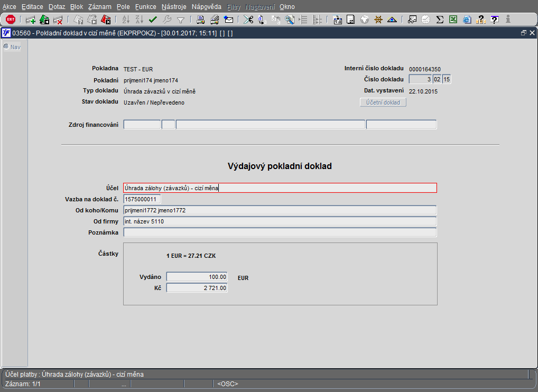Screen dimensions: 538x392
Task: Click the issue date 22.10.2015
Action: (x=423, y=91)
